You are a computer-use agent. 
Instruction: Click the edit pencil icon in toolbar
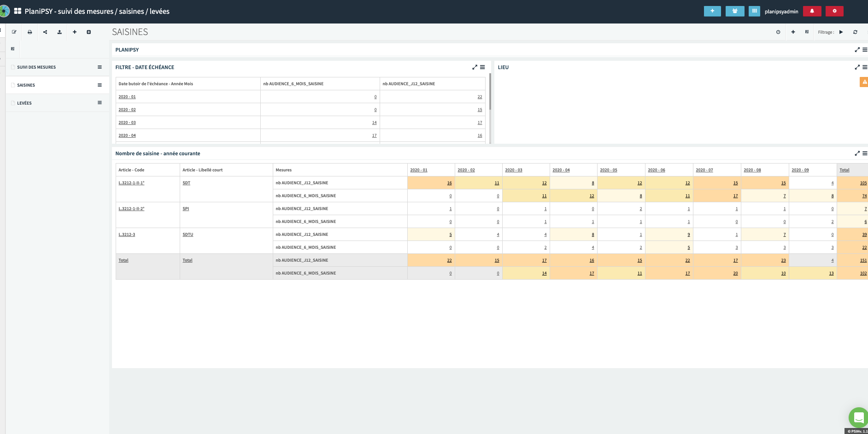(x=14, y=32)
